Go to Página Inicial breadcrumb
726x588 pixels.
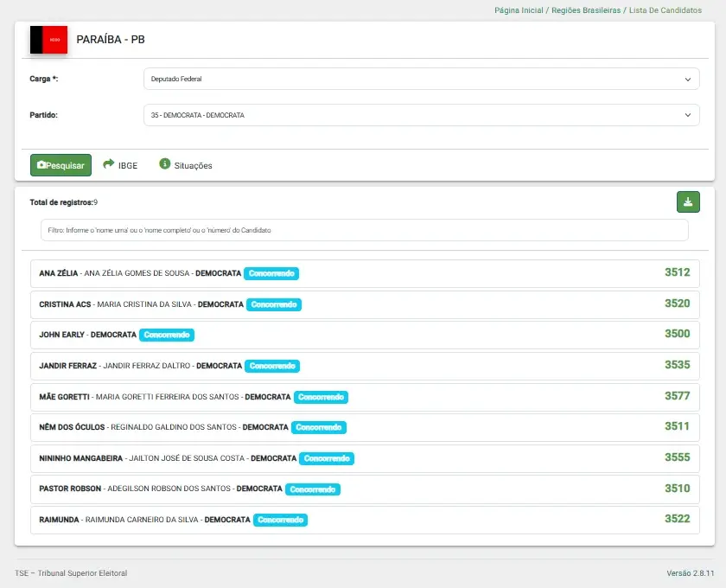pyautogui.click(x=519, y=10)
